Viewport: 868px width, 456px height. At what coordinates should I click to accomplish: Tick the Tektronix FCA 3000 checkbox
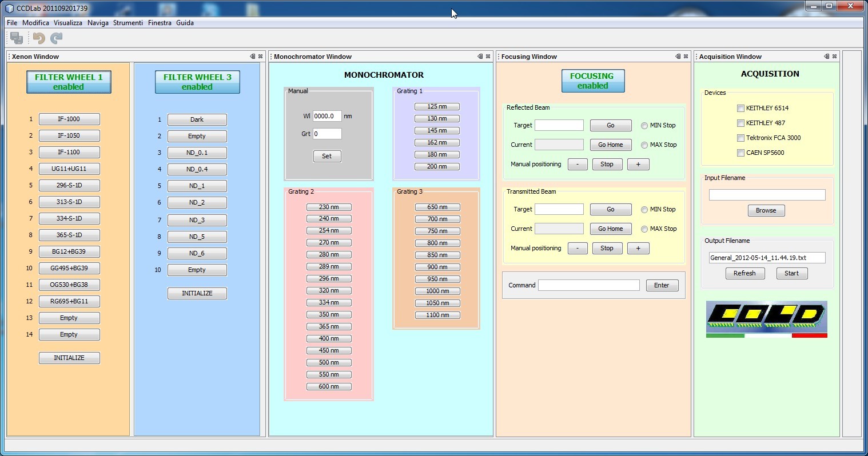pos(741,138)
